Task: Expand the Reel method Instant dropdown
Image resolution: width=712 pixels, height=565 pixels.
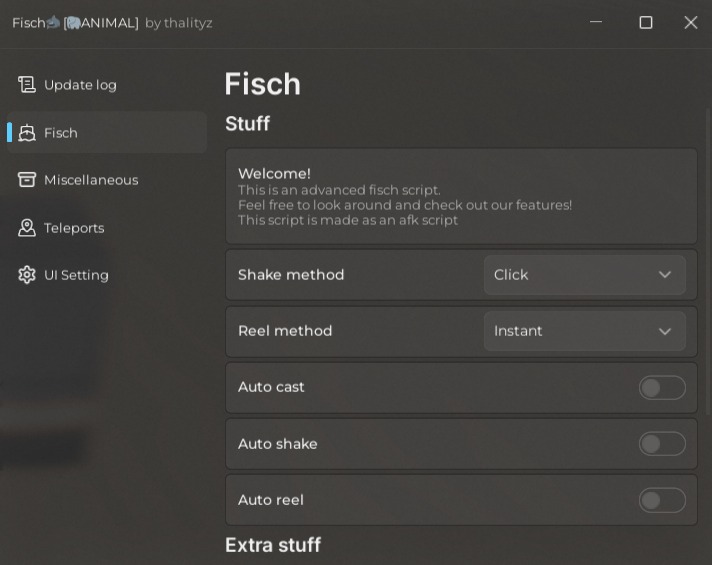Action: (x=584, y=331)
